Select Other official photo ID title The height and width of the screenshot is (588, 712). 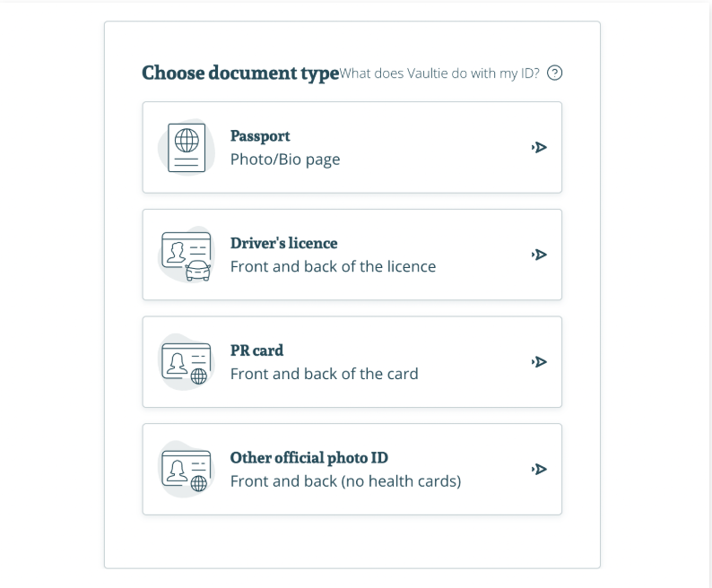pyautogui.click(x=308, y=458)
